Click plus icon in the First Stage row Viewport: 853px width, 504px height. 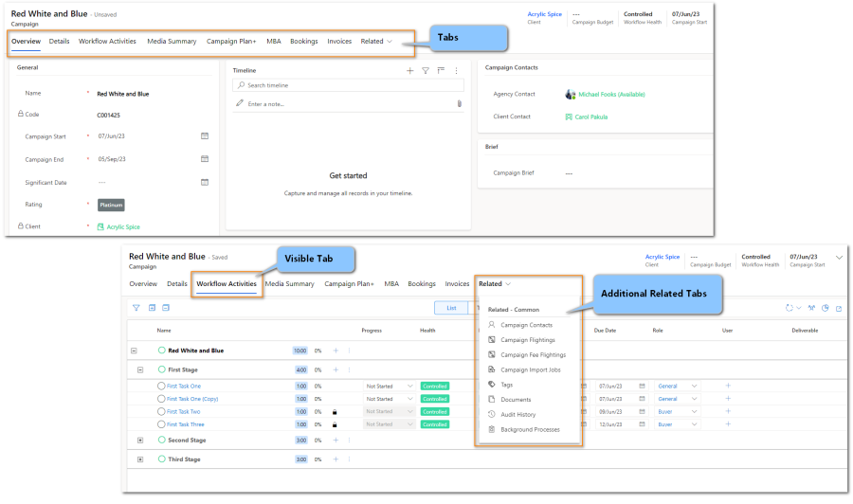pos(336,369)
